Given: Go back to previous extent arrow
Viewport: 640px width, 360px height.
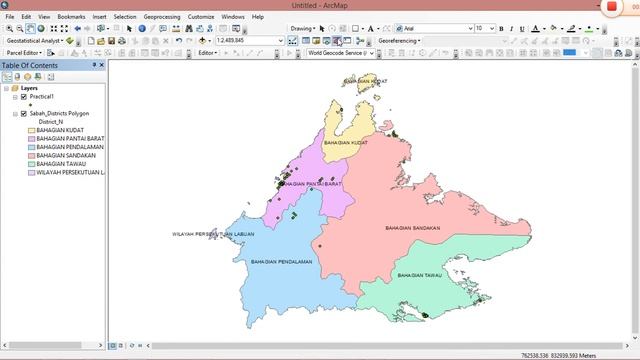Looking at the screenshot, I should click(x=78, y=29).
